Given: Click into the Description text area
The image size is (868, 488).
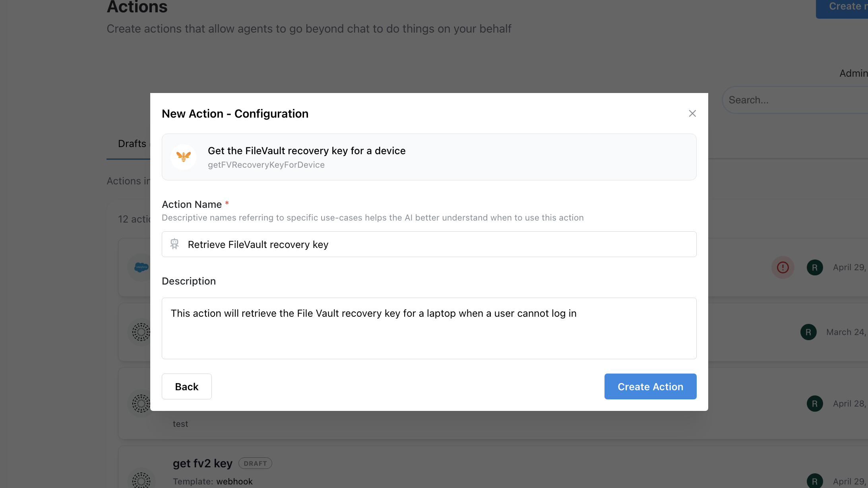Looking at the screenshot, I should point(429,328).
